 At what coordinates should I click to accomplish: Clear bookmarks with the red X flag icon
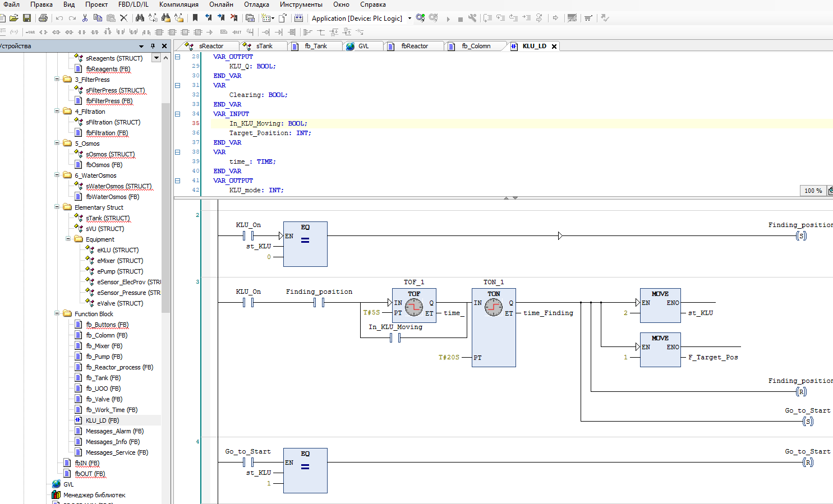234,18
